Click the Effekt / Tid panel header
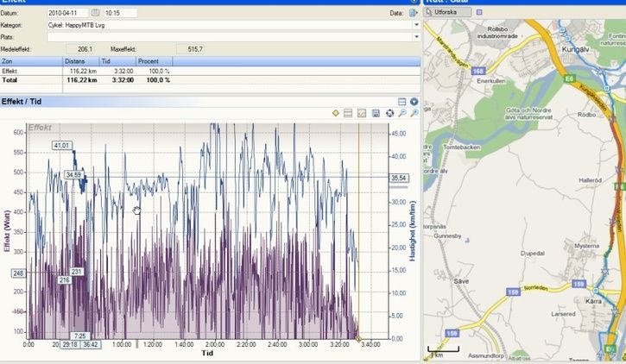This screenshot has height=364, width=626. tap(210, 102)
